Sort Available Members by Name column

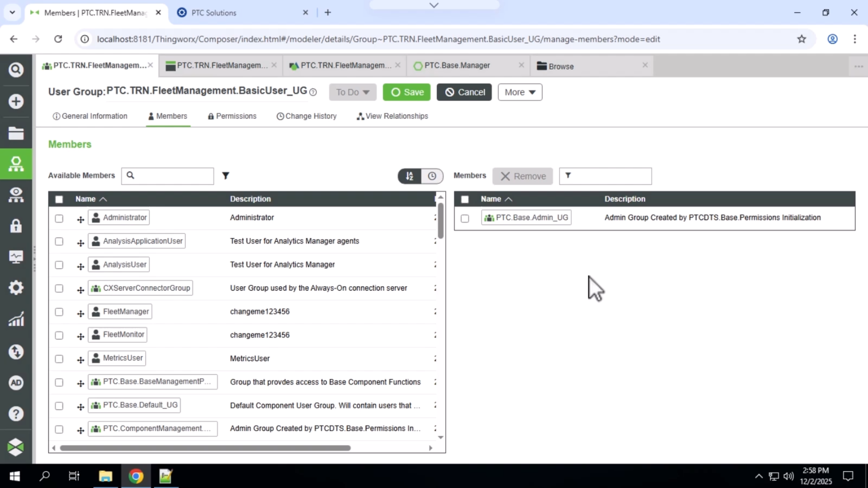pos(91,199)
